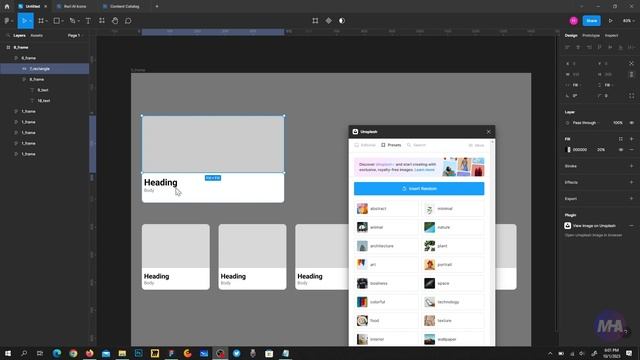Viewport: 640px width, 360px height.
Task: Click the crop/edit object icon in the top center toolbar
Action: click(315, 21)
